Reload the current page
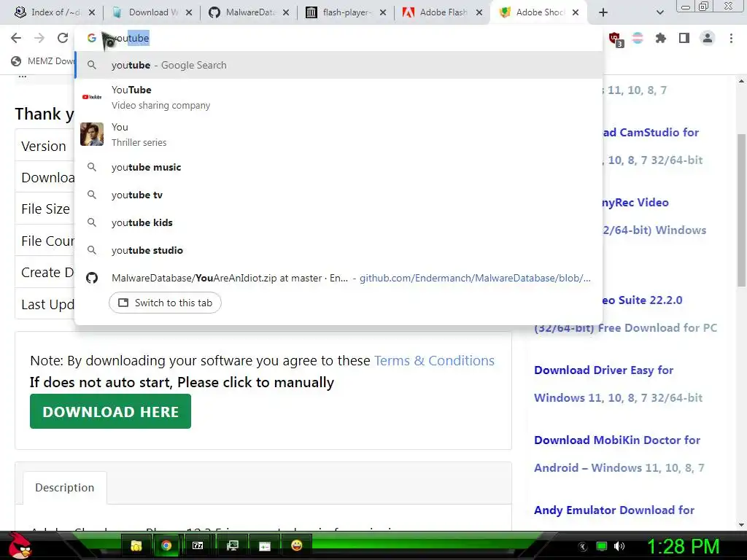Viewport: 747px width, 560px height. point(63,38)
